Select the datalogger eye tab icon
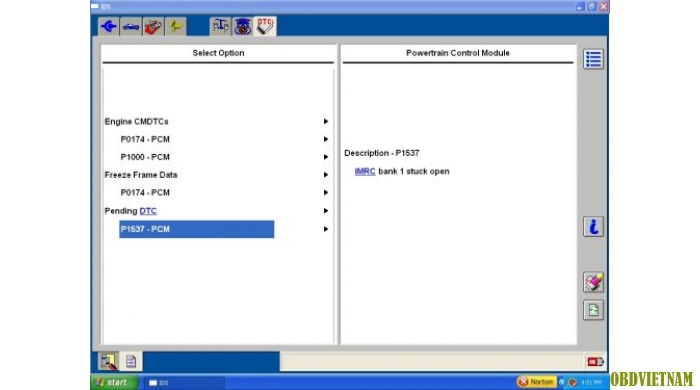The width and height of the screenshot is (700, 390). (x=243, y=26)
